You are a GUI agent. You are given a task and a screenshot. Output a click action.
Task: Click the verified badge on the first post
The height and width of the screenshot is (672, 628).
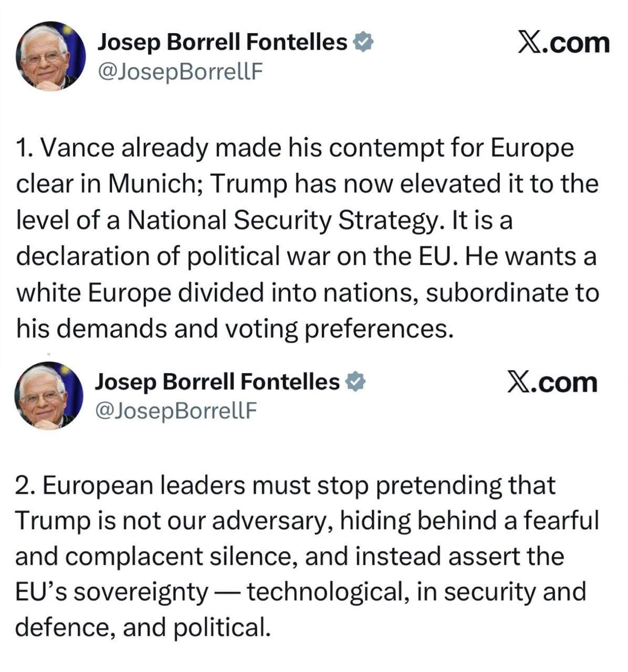point(363,42)
